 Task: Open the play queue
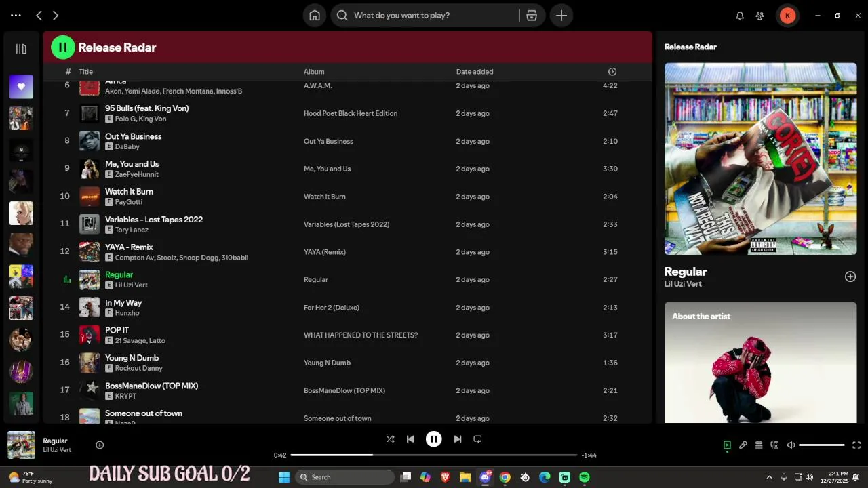(759, 445)
